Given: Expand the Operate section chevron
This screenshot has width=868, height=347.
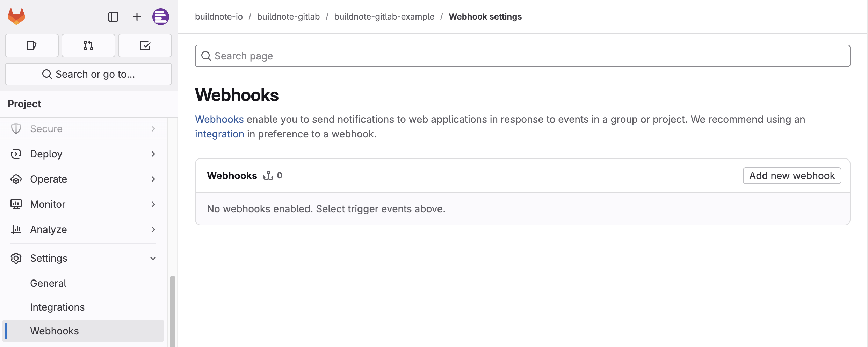Looking at the screenshot, I should click(x=153, y=179).
